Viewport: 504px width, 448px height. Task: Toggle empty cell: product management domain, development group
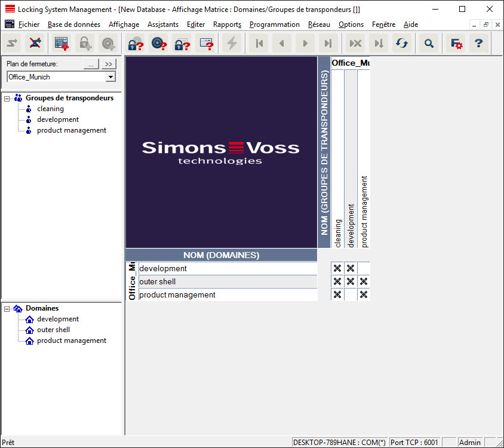351,295
